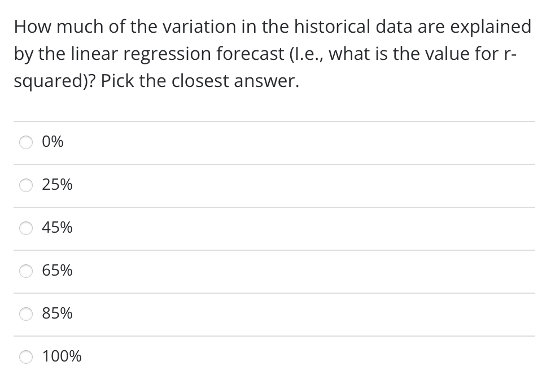
Task: Click the "45%" answer label text
Action: [x=57, y=228]
